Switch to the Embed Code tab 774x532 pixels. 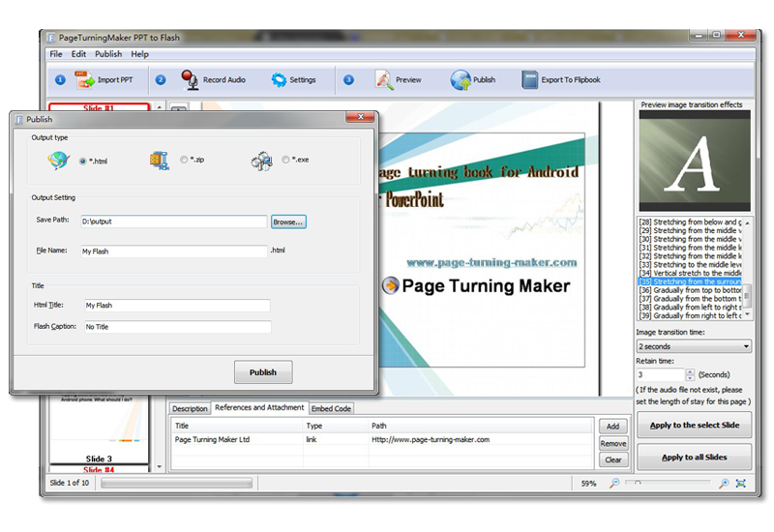(331, 408)
